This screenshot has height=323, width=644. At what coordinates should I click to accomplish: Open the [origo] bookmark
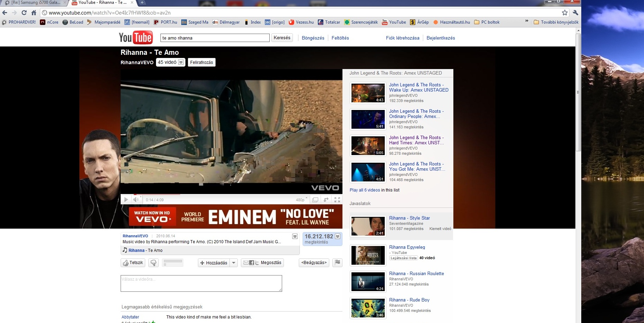(275, 22)
